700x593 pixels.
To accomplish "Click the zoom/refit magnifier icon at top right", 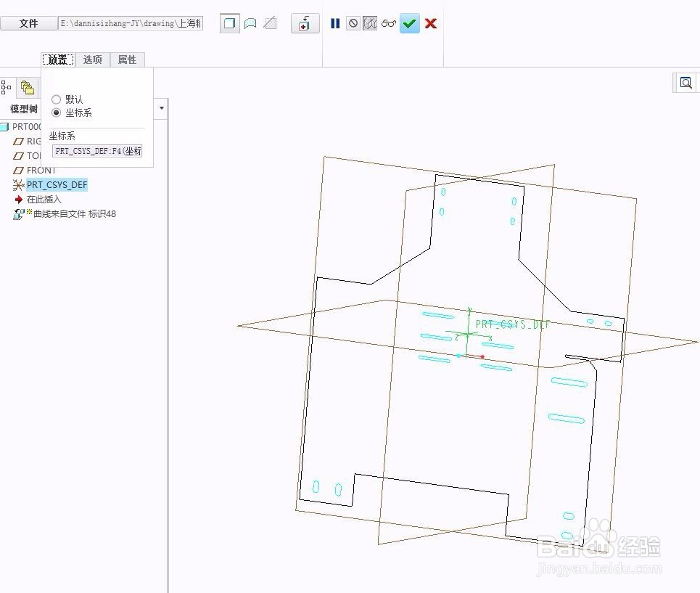I will click(x=685, y=83).
